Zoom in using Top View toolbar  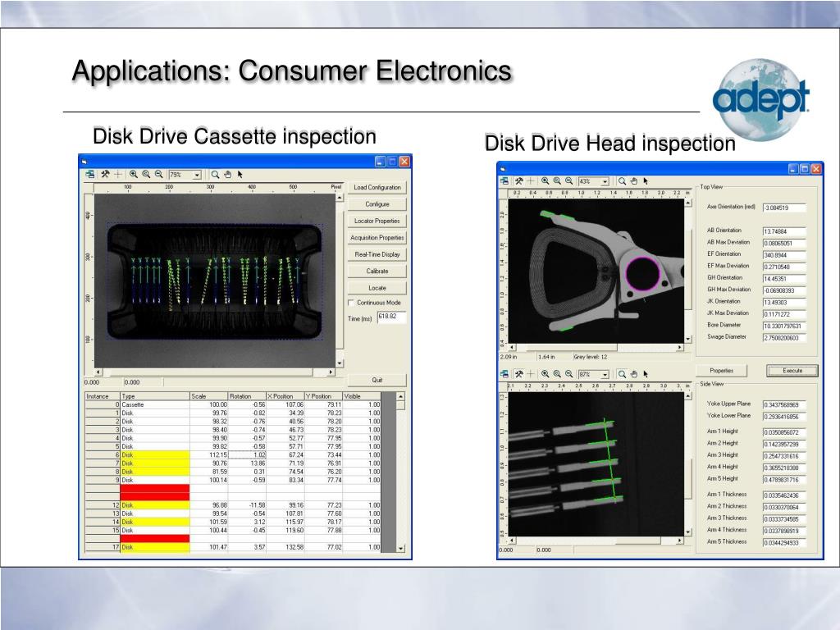click(x=545, y=181)
